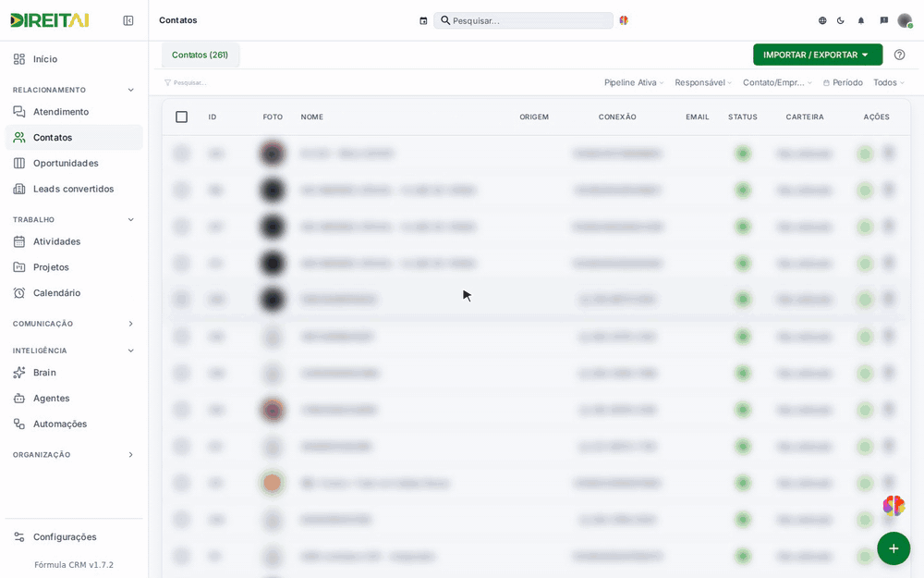
Task: Open the calendar icon beside the search bar
Action: coord(423,20)
